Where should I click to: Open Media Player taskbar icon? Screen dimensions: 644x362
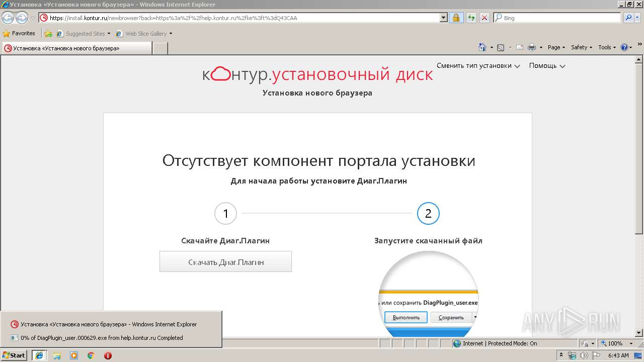click(74, 355)
